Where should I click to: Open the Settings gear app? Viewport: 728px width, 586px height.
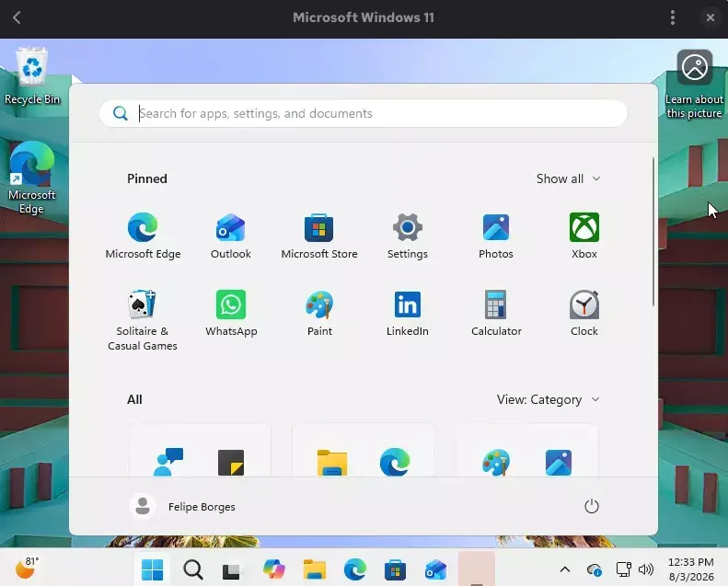coord(407,236)
